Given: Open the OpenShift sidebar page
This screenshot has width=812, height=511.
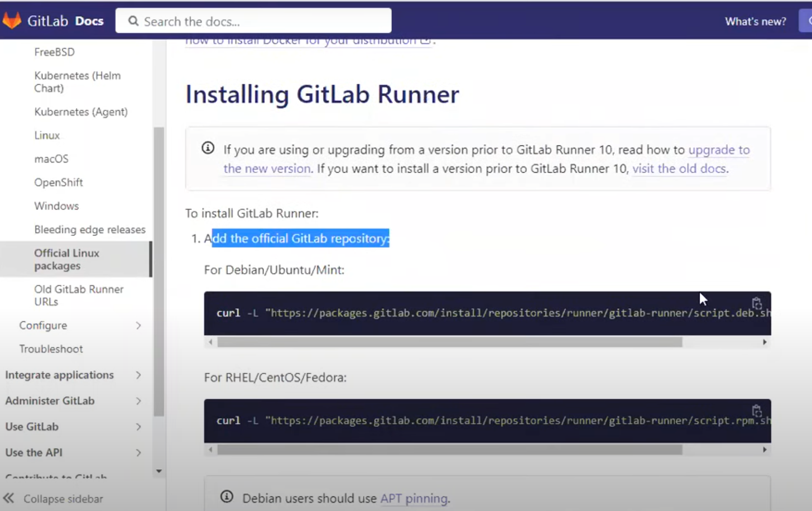Looking at the screenshot, I should [x=59, y=182].
